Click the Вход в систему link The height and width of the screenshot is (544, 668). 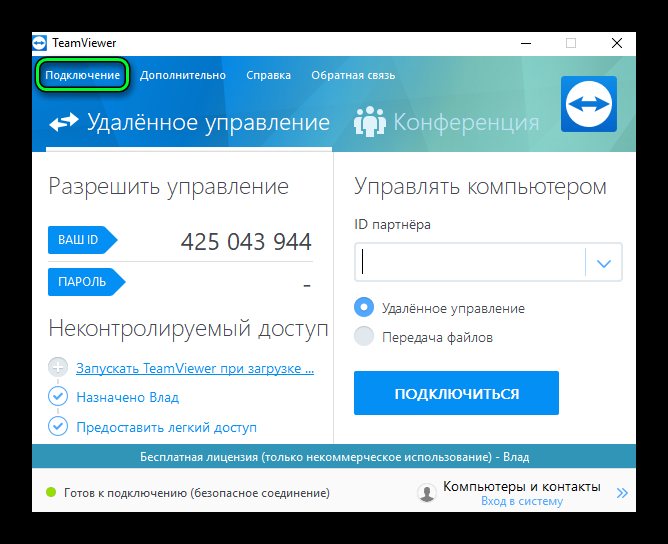522,501
